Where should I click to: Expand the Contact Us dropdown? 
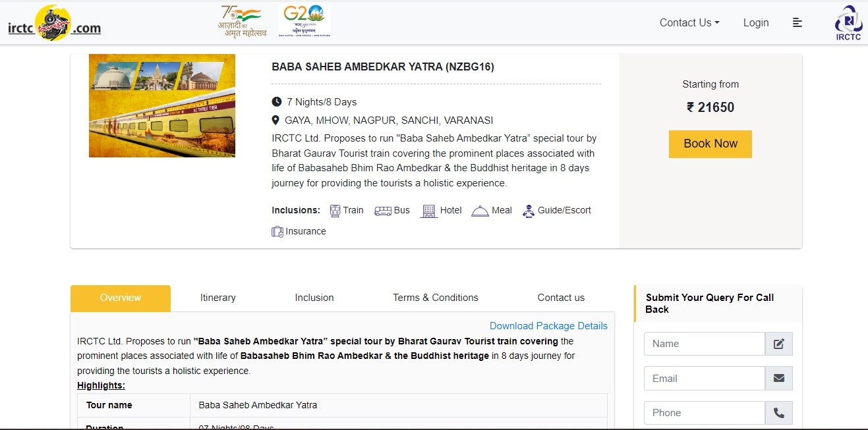[x=689, y=22]
